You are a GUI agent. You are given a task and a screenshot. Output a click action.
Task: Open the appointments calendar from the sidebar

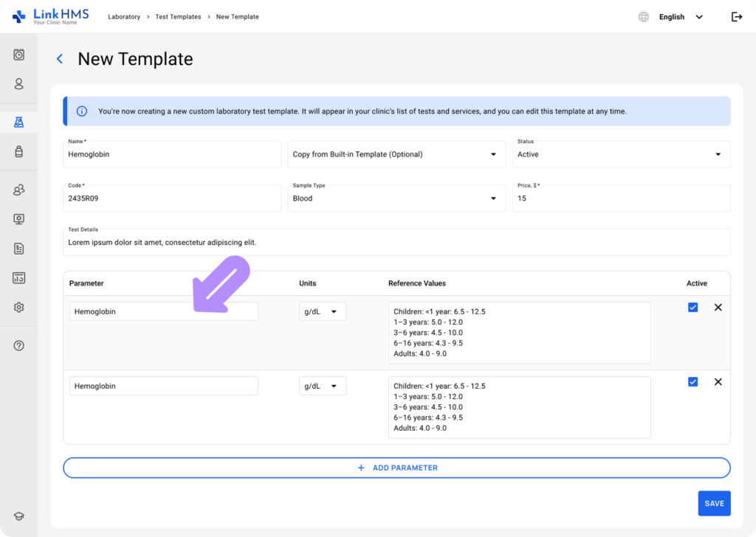pos(18,54)
